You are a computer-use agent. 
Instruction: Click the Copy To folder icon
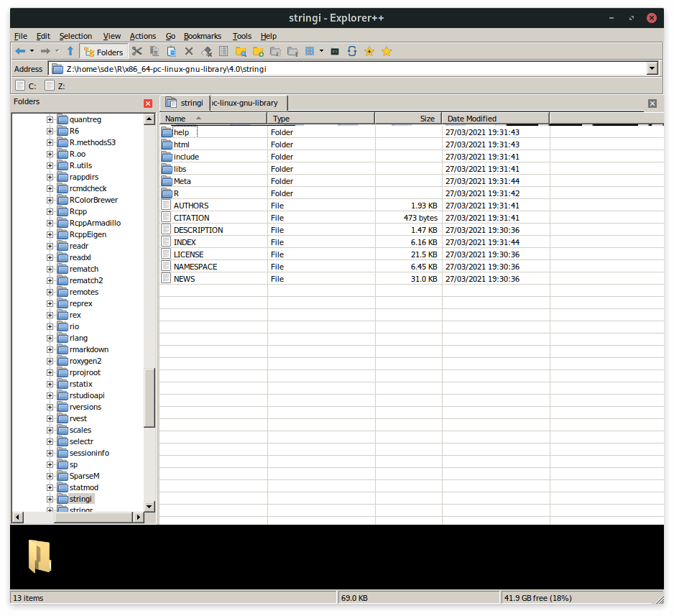click(x=275, y=52)
